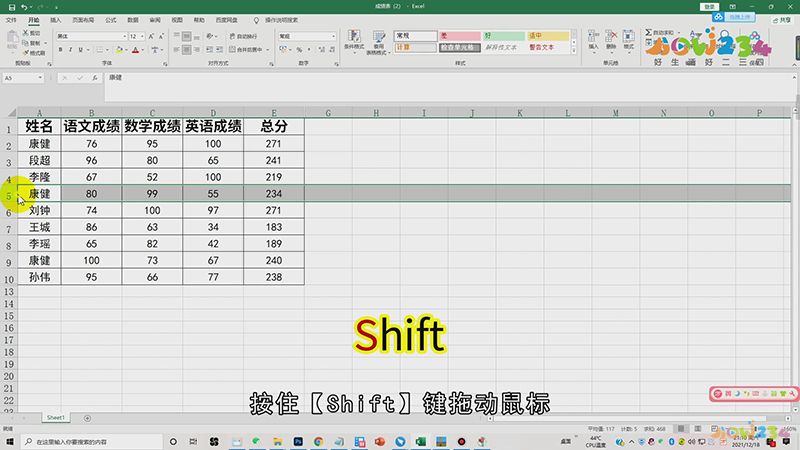Image resolution: width=800 pixels, height=450 pixels.
Task: Select the Sheet1 worksheet tab
Action: coord(56,417)
